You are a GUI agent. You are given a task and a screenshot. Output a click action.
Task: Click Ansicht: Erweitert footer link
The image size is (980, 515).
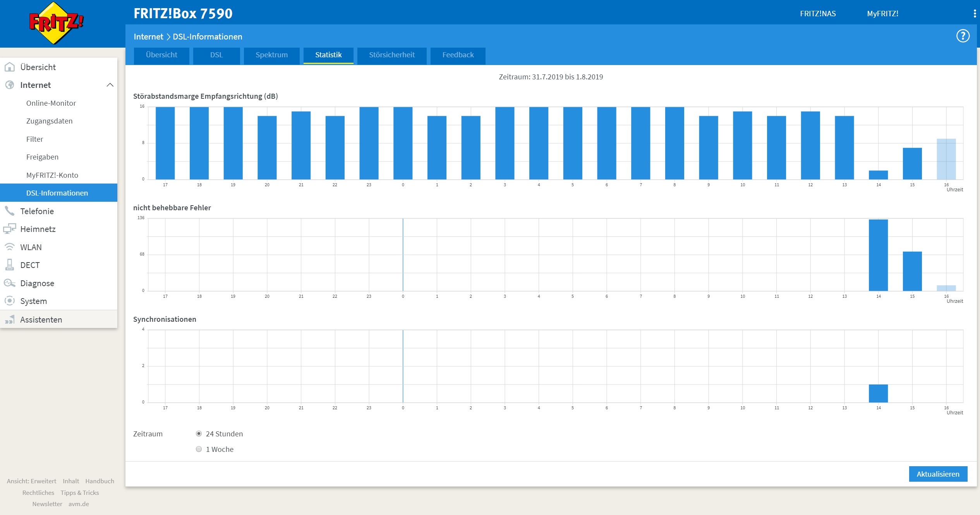pyautogui.click(x=31, y=481)
